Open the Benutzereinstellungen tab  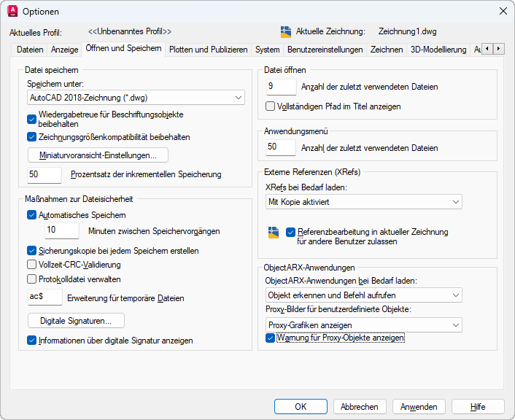325,50
